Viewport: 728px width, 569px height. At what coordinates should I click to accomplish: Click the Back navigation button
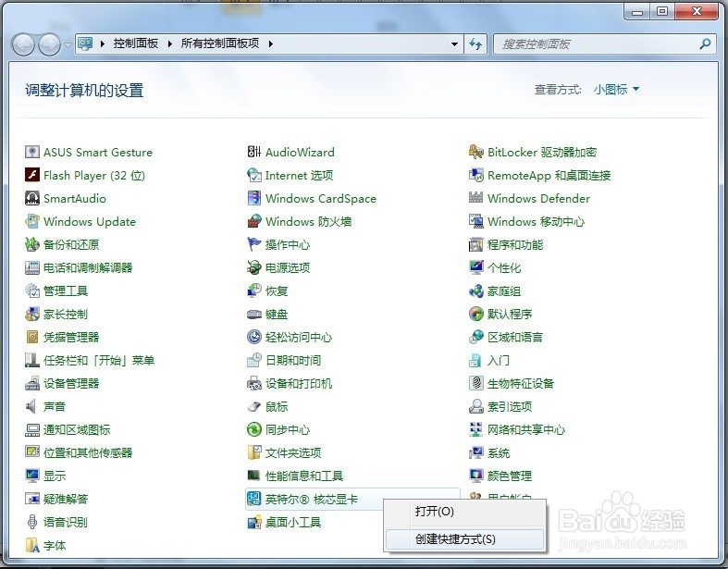pos(23,44)
